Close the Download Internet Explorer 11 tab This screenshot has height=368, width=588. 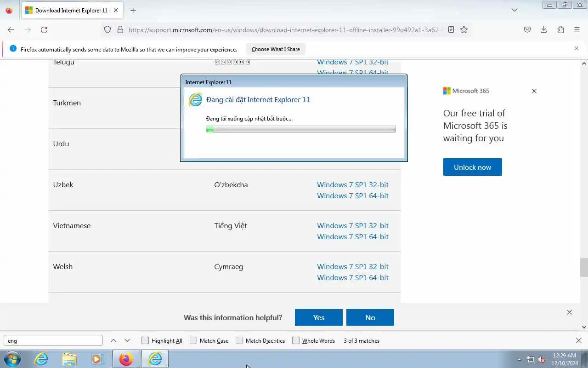pyautogui.click(x=115, y=10)
